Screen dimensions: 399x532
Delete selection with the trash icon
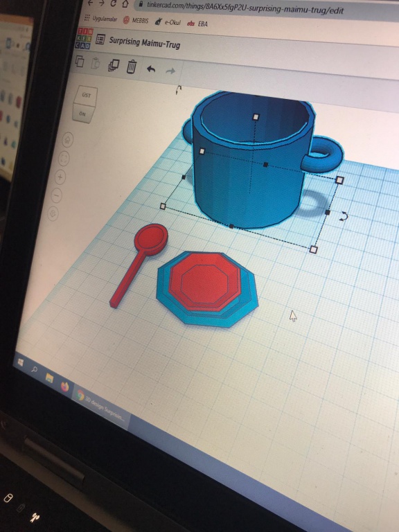(132, 66)
